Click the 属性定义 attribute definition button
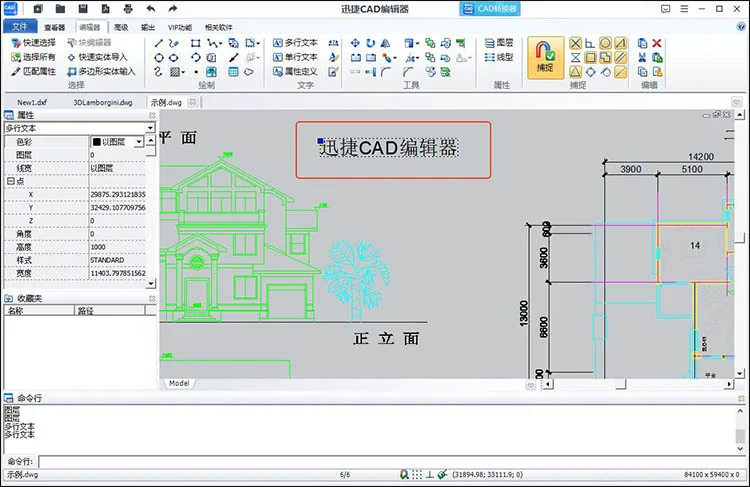The image size is (750, 487). (295, 72)
